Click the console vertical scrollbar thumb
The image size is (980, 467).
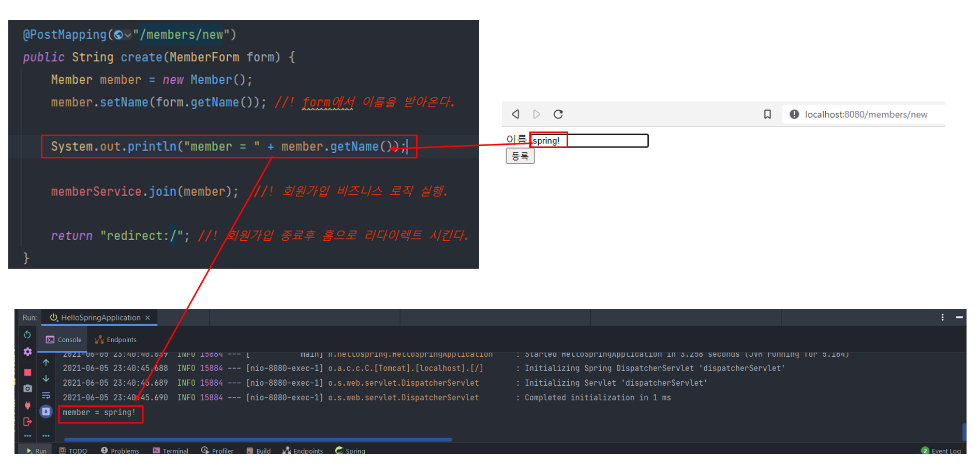click(964, 432)
